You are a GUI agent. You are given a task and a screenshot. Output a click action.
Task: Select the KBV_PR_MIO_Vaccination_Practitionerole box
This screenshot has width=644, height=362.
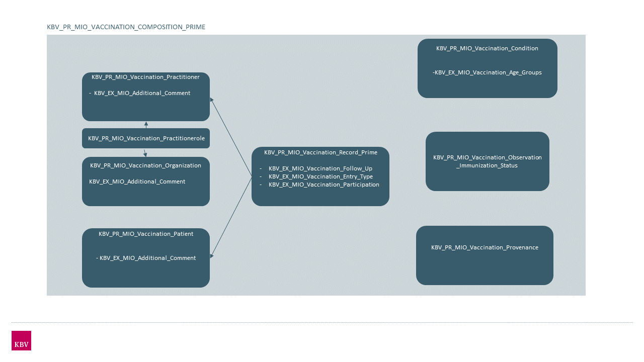tap(146, 138)
